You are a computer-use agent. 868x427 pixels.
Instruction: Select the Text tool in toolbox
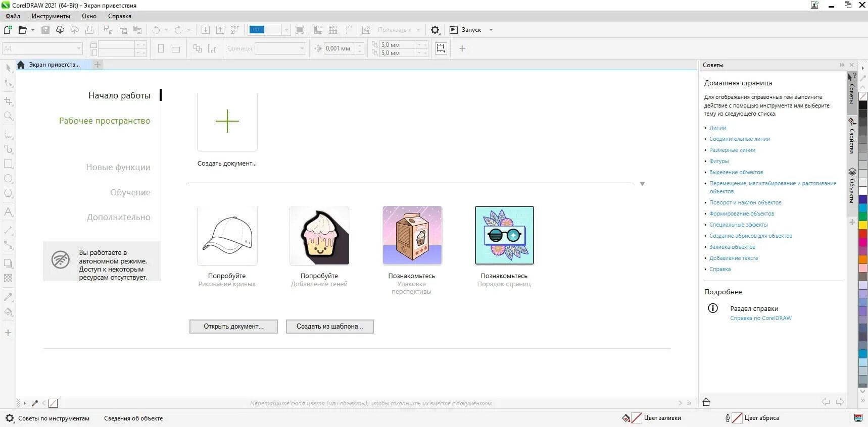pos(8,212)
